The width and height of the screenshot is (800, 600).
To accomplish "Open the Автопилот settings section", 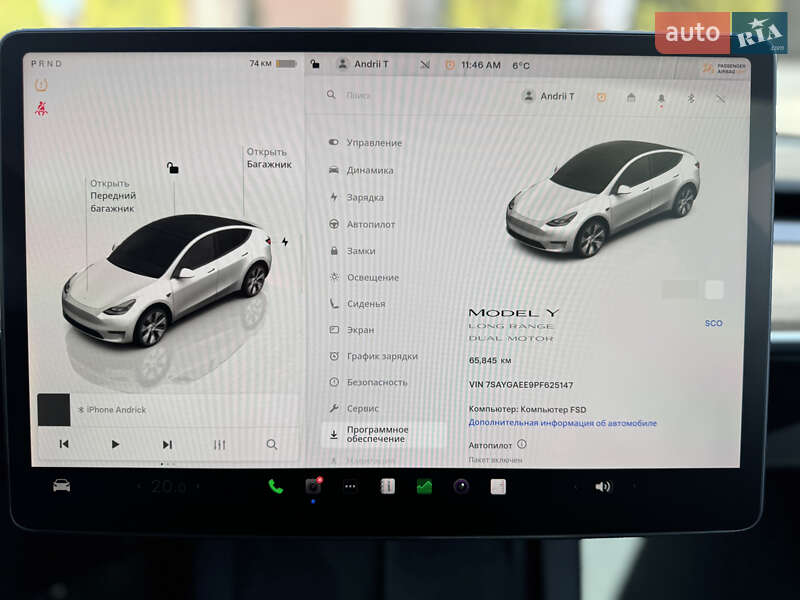I will click(370, 225).
